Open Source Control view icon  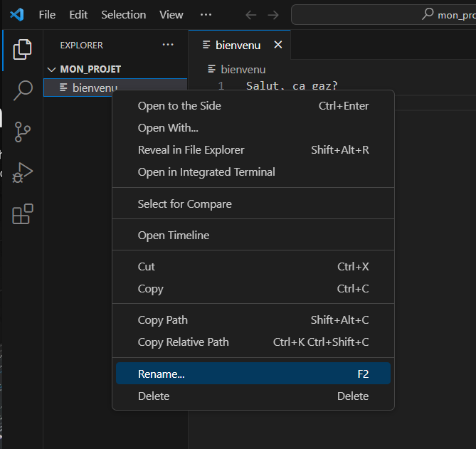coord(23,132)
